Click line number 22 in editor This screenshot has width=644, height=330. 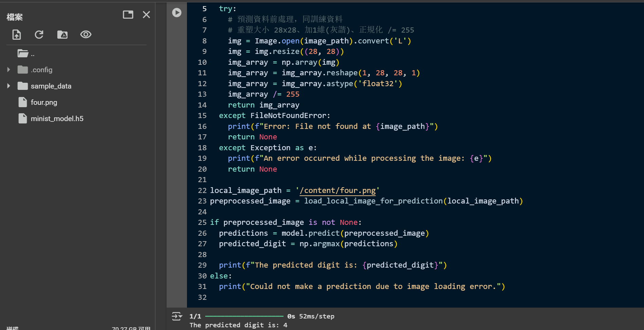click(x=202, y=191)
